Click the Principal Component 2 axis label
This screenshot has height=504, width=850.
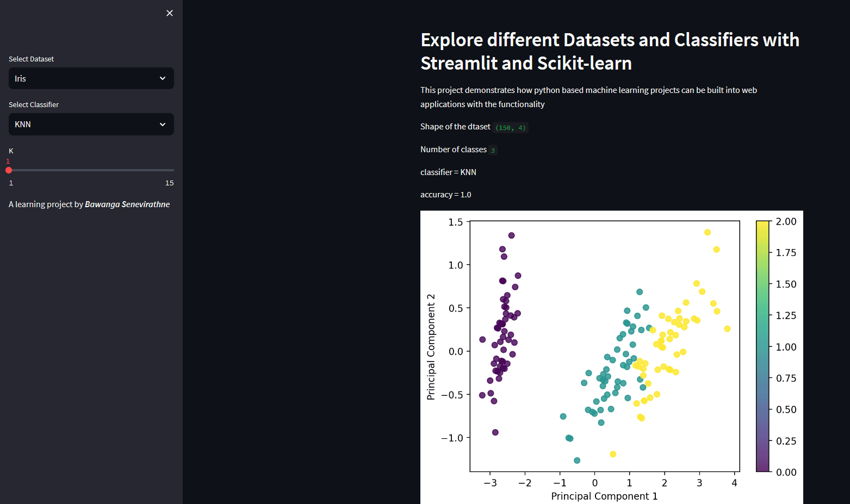(431, 347)
